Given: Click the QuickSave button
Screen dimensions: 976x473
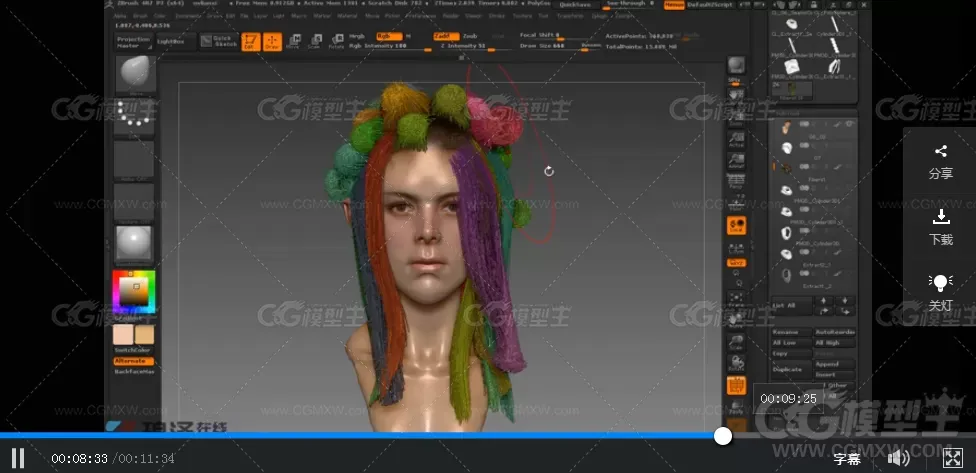Looking at the screenshot, I should [x=576, y=5].
